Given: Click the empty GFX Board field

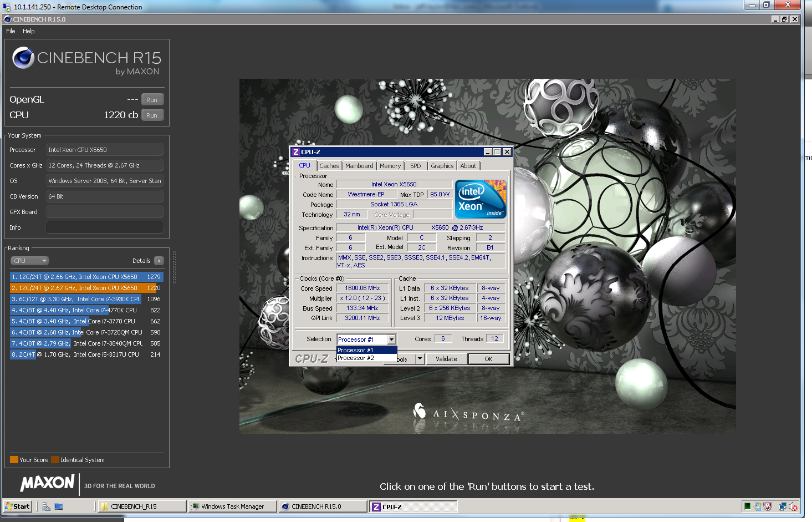Looking at the screenshot, I should tap(105, 212).
